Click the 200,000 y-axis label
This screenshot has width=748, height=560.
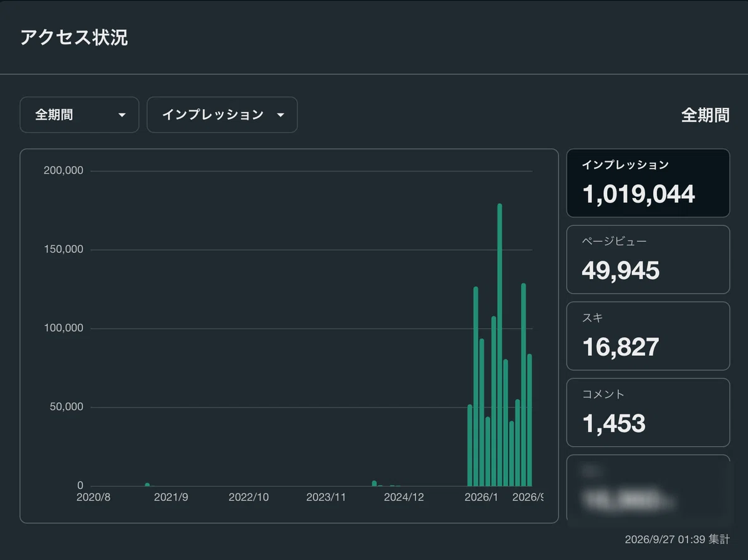pyautogui.click(x=64, y=171)
